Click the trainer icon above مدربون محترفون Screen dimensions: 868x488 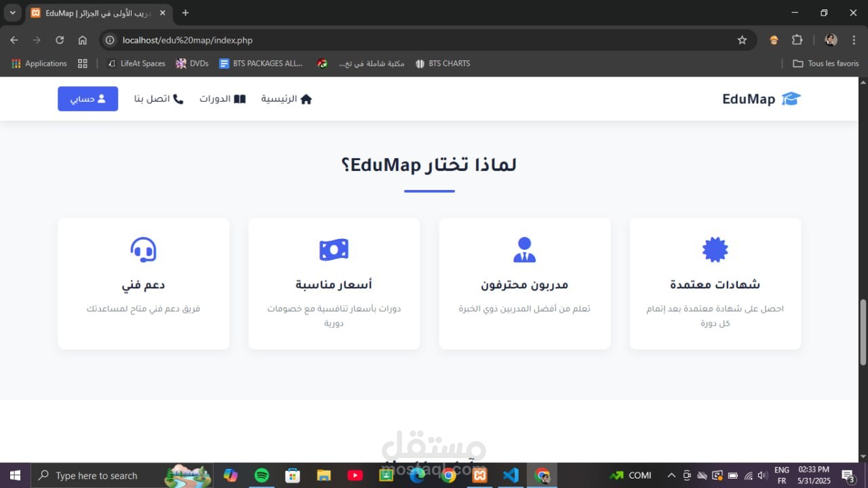tap(524, 250)
